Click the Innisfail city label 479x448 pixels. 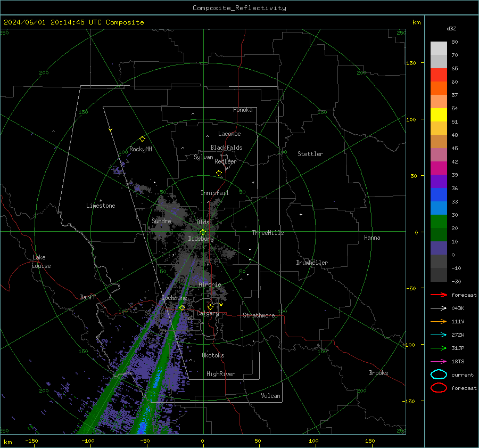pyautogui.click(x=214, y=193)
